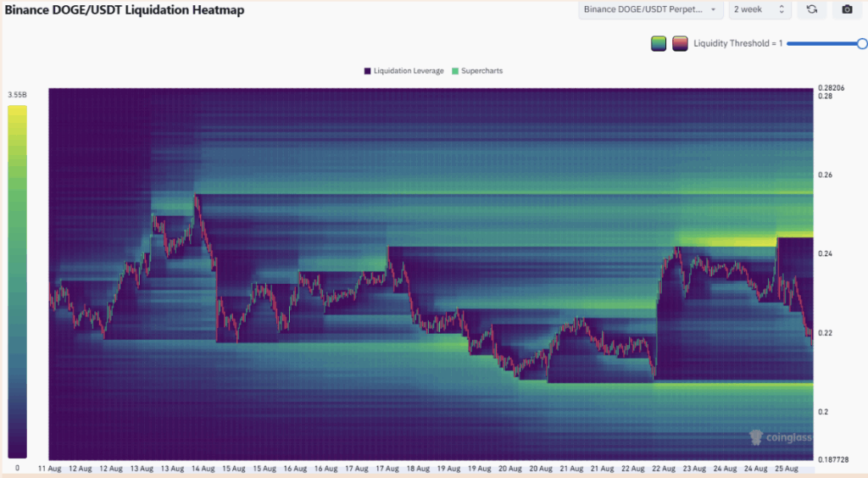Image resolution: width=868 pixels, height=478 pixels.
Task: Click the vertical heatmap color scale bar
Action: pos(17,281)
